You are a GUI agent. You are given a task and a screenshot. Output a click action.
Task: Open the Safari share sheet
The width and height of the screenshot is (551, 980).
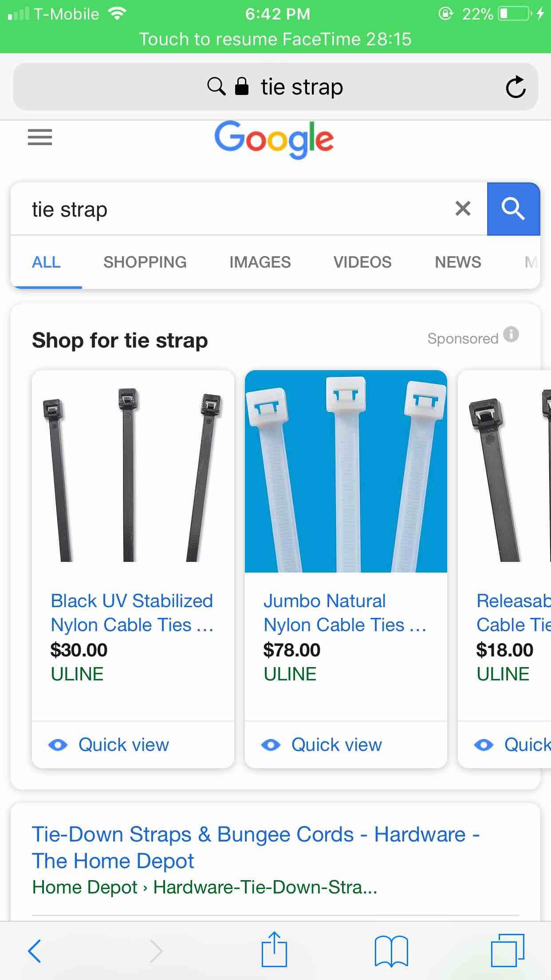[274, 950]
